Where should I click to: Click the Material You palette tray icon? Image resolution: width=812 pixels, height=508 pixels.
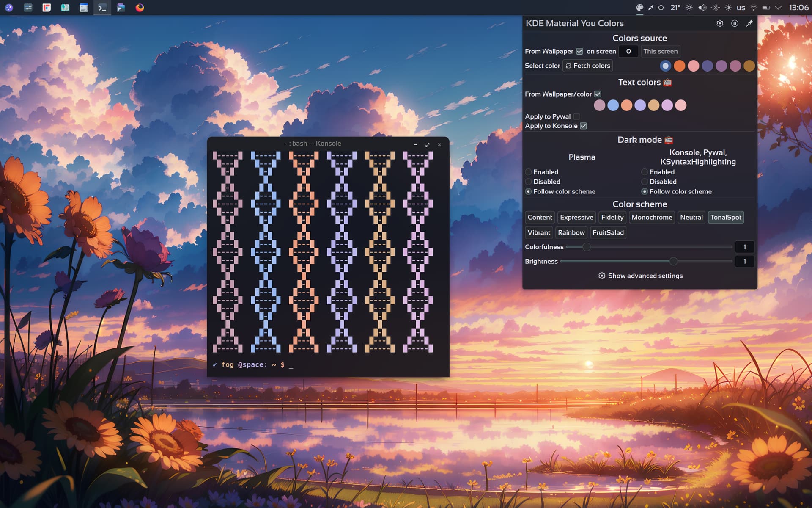tap(640, 8)
